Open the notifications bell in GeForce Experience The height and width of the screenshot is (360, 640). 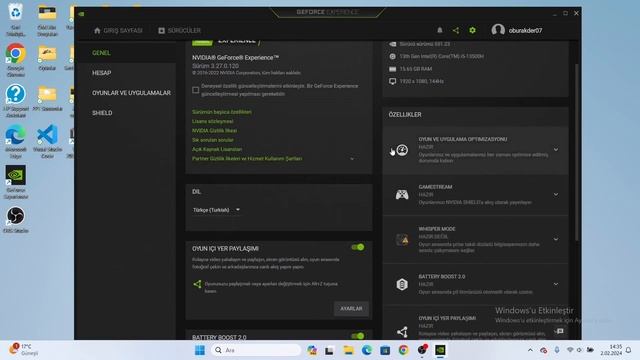click(440, 30)
